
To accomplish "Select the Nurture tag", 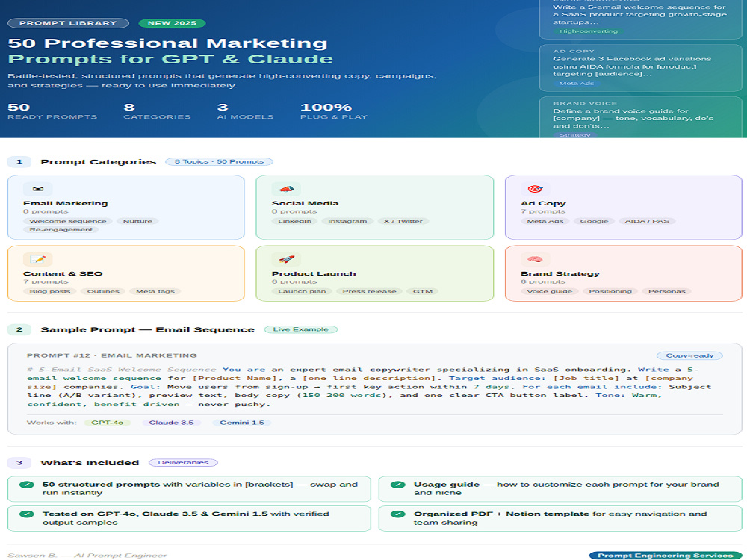I will (137, 221).
